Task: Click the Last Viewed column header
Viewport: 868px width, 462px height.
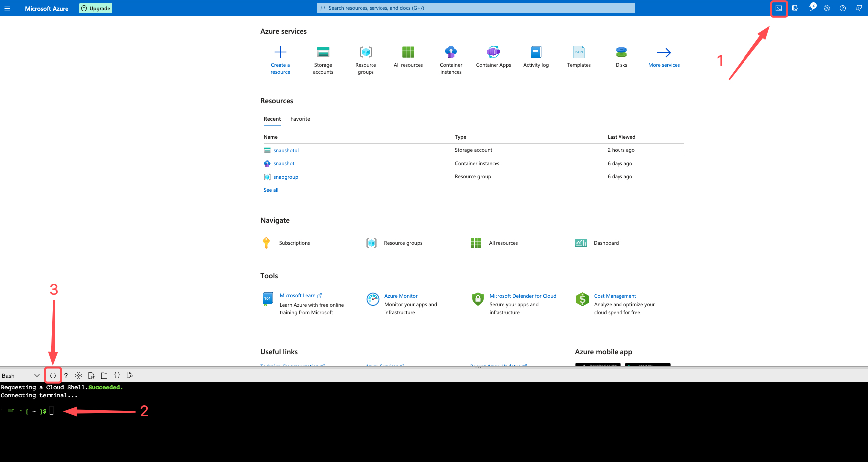Action: tap(621, 137)
